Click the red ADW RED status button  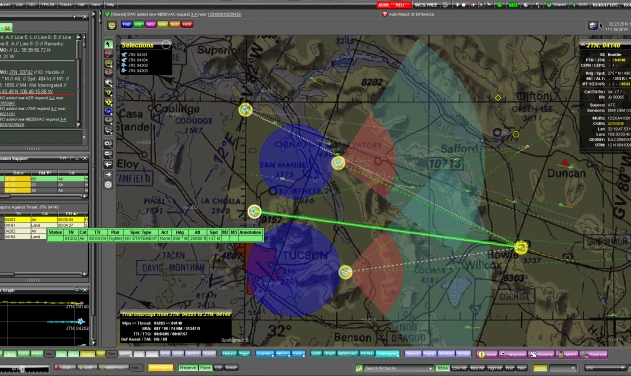(394, 5)
